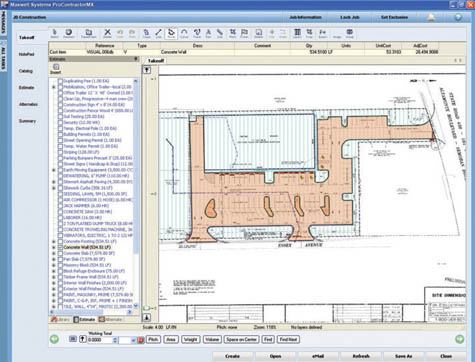This screenshot has width=475, height=362.
Task: Click the Job Information header button
Action: coord(305,17)
